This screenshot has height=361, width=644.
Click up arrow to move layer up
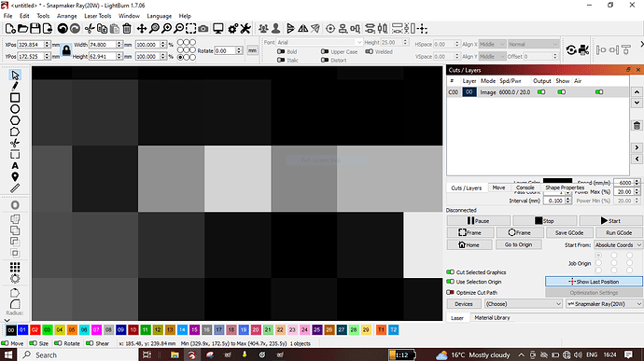[637, 92]
